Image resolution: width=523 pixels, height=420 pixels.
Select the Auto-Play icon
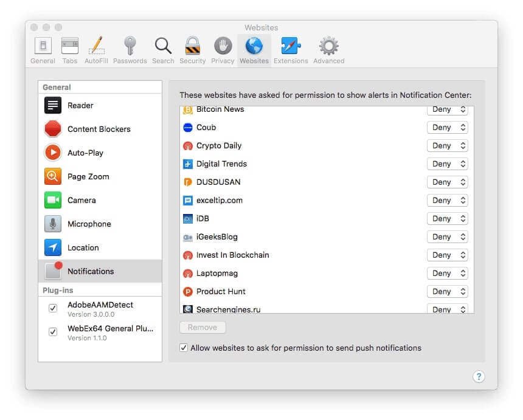(x=53, y=153)
